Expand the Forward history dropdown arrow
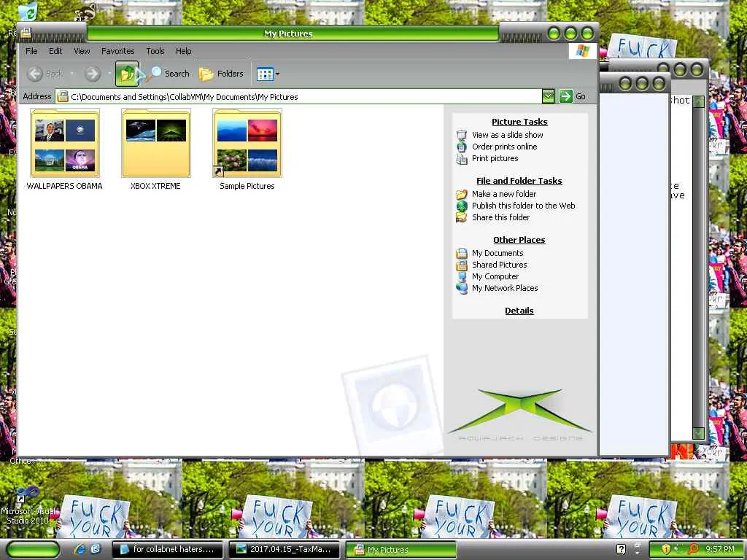747x560 pixels. coord(109,74)
